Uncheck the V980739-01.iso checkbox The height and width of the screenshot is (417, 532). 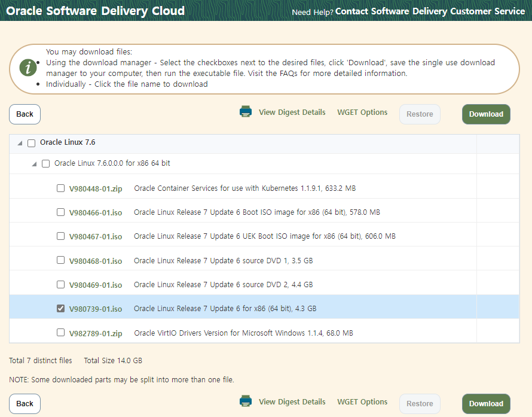tap(60, 308)
